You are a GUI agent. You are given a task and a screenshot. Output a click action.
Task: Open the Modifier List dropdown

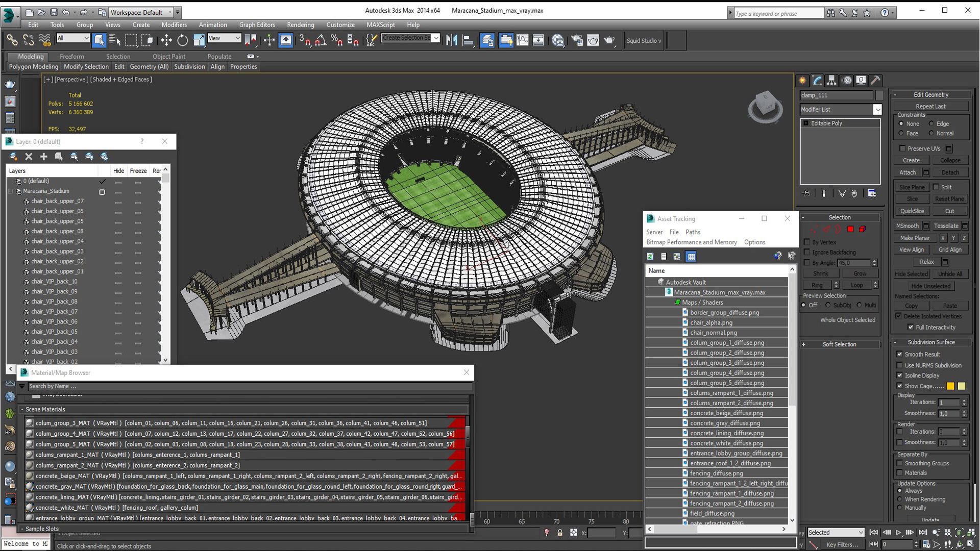click(877, 109)
